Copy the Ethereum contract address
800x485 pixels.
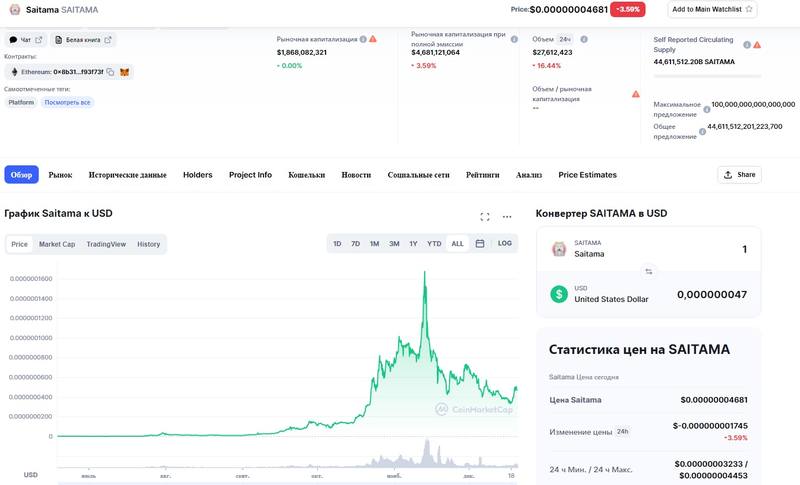110,72
